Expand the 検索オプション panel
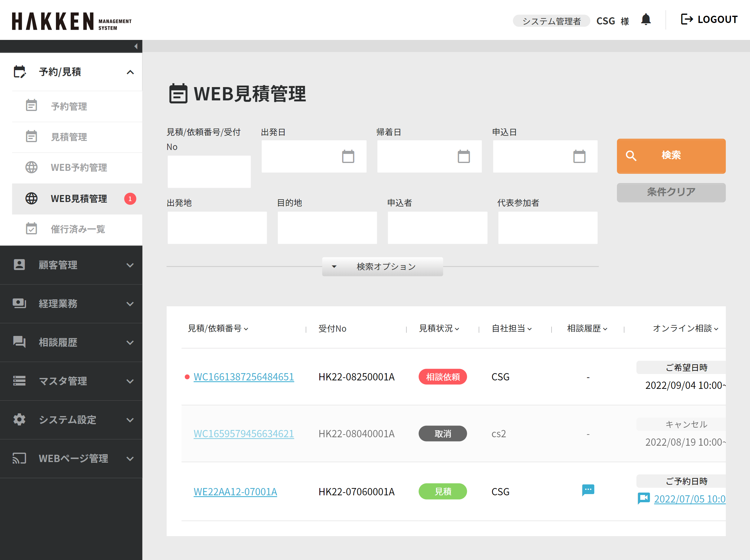The image size is (750, 560). (383, 267)
